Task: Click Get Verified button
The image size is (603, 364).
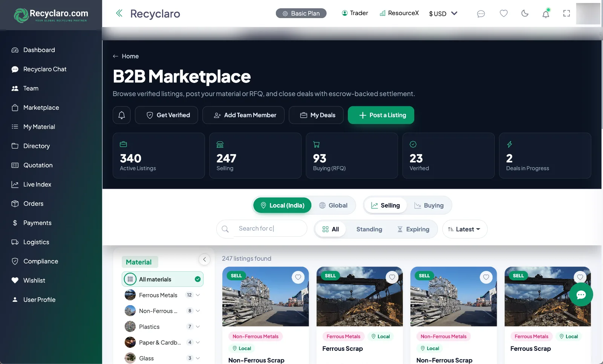Action: (x=167, y=115)
